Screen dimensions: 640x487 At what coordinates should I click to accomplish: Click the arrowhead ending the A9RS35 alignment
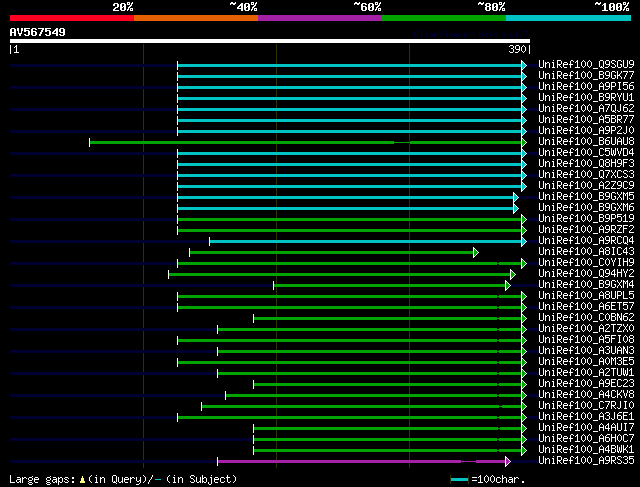pyautogui.click(x=508, y=462)
